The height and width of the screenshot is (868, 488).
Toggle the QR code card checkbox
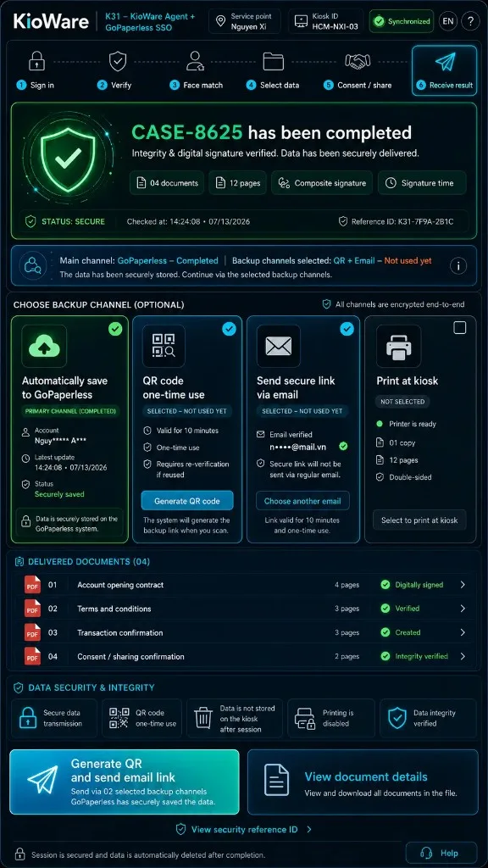(x=229, y=329)
